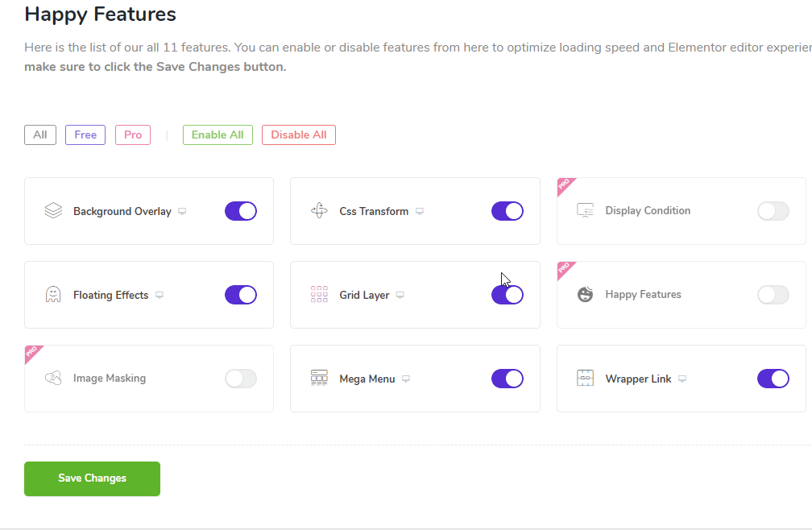Switch off the Floating Effects toggle
The height and width of the screenshot is (530, 812).
pyautogui.click(x=241, y=295)
